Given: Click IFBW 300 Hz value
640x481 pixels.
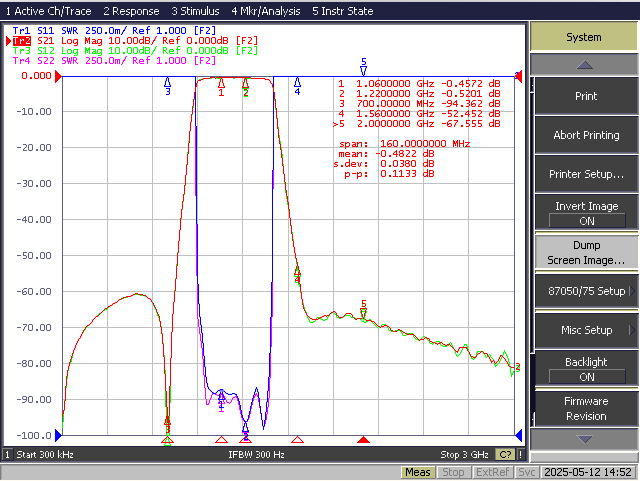Looking at the screenshot, I should coord(256,454).
